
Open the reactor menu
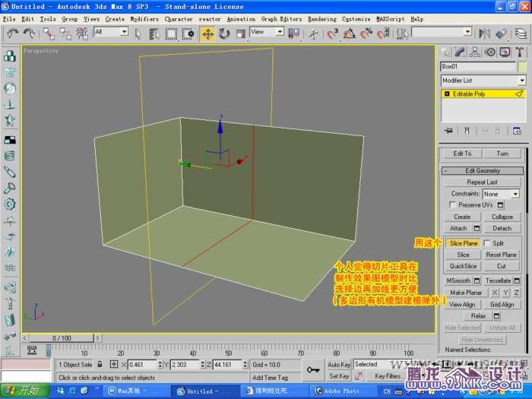pyautogui.click(x=210, y=19)
